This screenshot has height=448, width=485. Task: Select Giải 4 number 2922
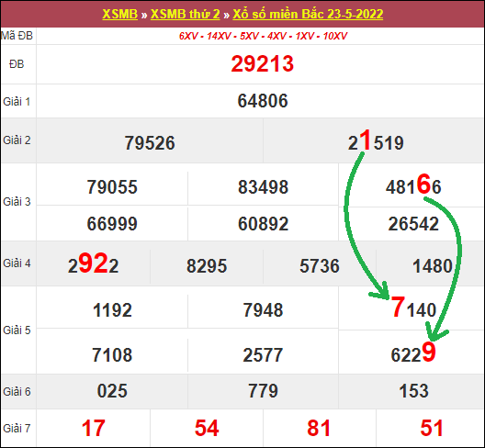tap(93, 263)
